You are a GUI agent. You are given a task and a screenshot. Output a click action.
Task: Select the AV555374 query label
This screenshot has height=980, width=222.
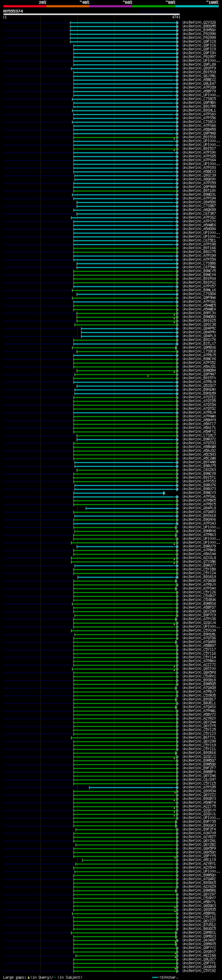tap(13, 11)
